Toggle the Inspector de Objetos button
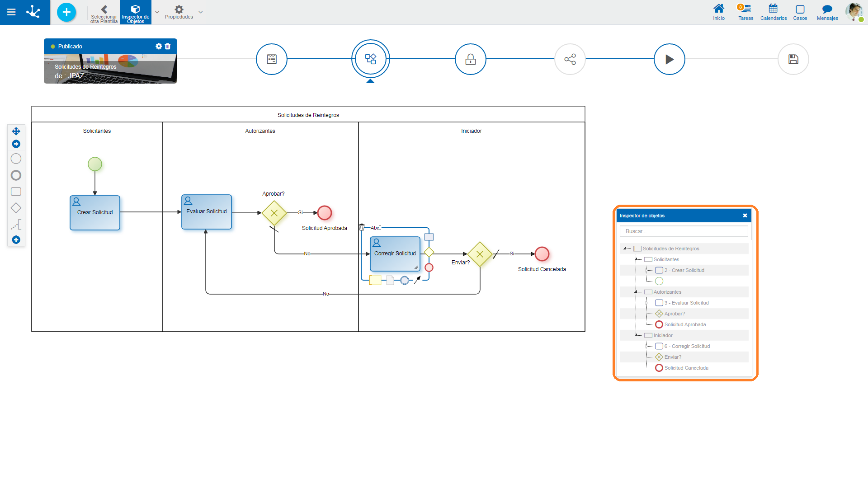868x488 pixels. point(135,13)
